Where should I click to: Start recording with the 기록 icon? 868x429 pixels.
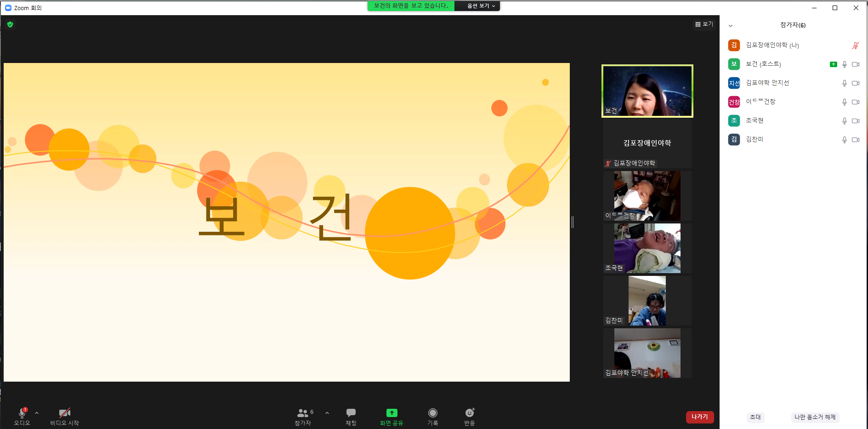point(433,412)
